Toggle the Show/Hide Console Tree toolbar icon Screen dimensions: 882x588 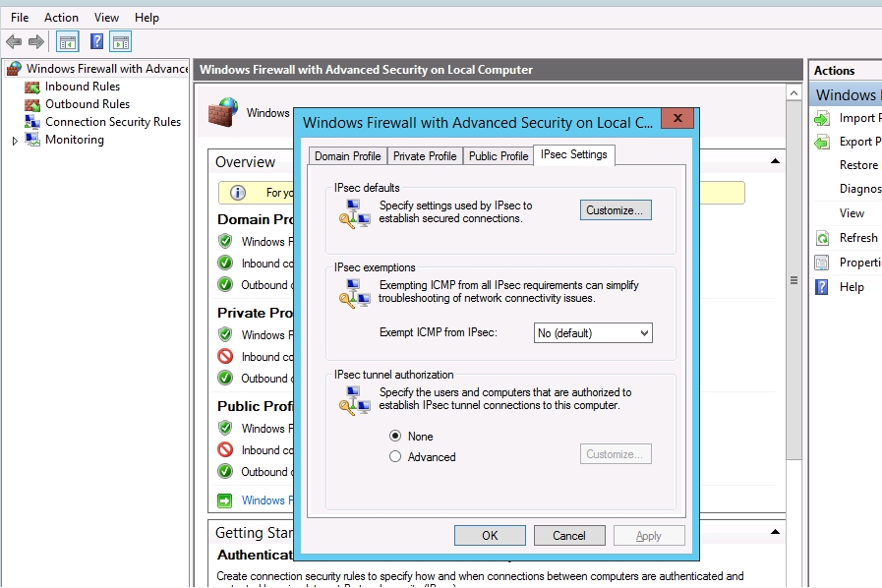[x=68, y=41]
